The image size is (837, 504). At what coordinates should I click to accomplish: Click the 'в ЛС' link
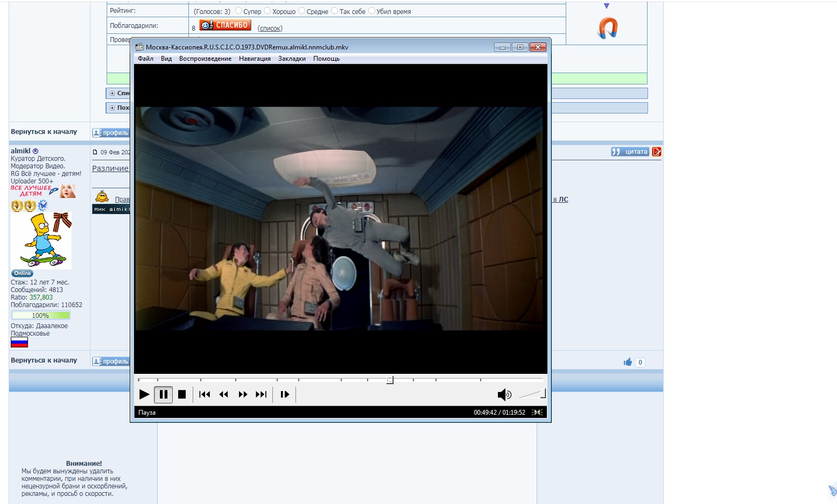(x=560, y=199)
